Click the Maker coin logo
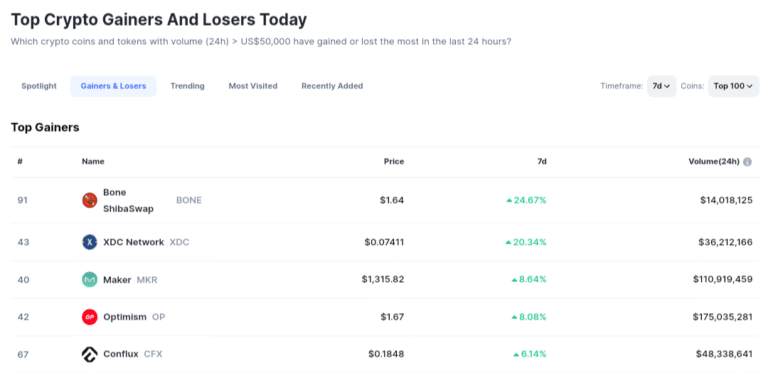The height and width of the screenshot is (373, 768). point(90,280)
